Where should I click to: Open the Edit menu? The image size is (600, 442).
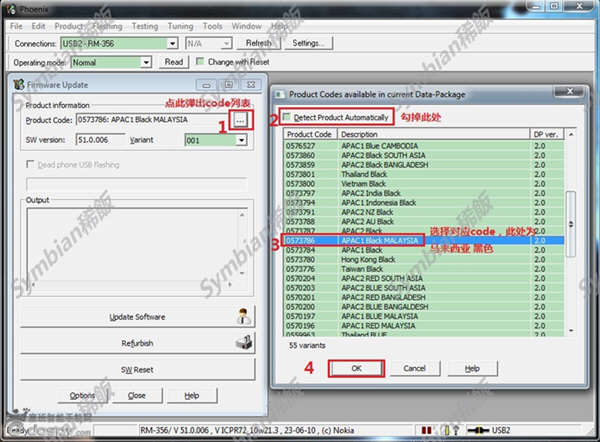(38, 26)
